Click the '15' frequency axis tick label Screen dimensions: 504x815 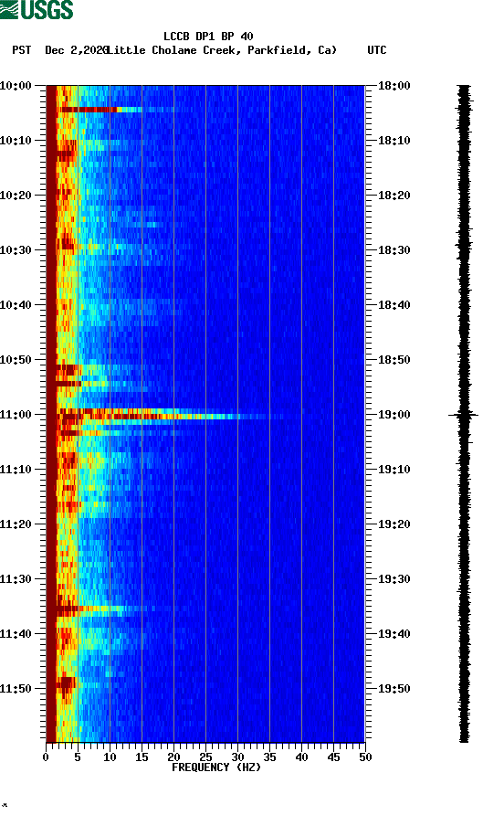click(142, 757)
